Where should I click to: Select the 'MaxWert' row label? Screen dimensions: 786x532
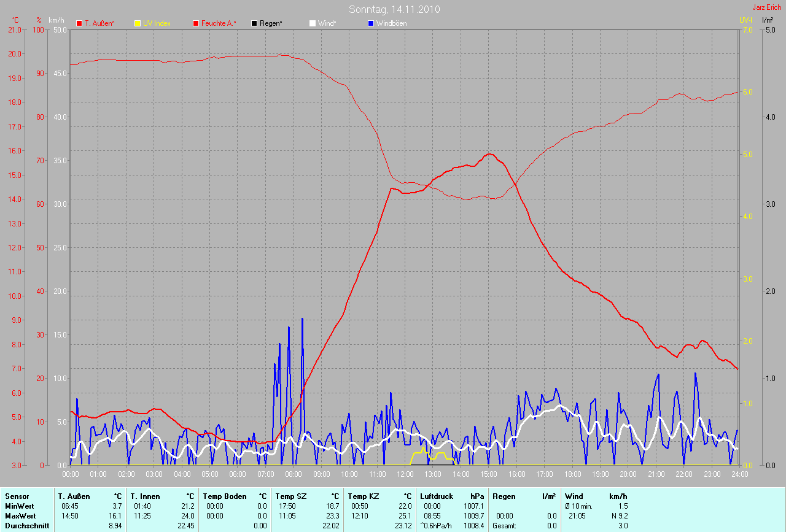(x=20, y=516)
